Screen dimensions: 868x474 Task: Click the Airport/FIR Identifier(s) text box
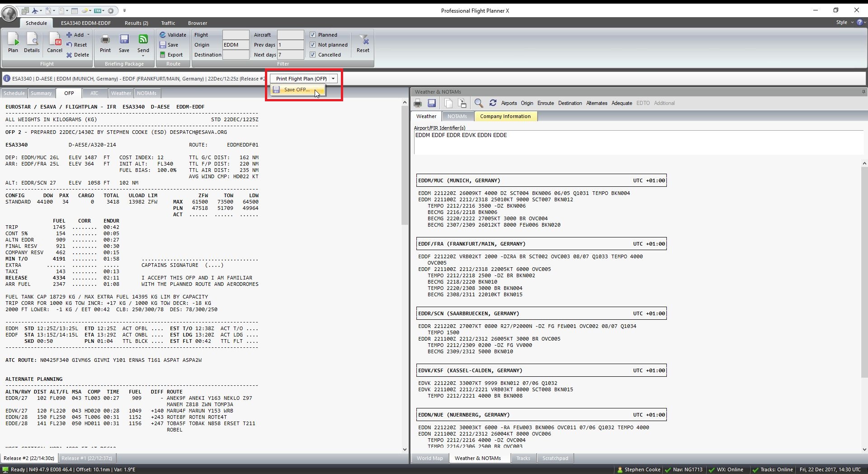coord(638,142)
